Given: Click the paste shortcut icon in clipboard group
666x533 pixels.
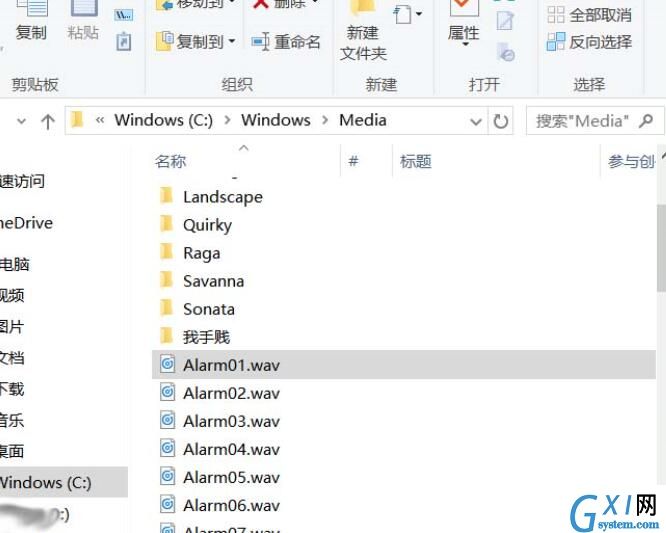Looking at the screenshot, I should point(124,42).
